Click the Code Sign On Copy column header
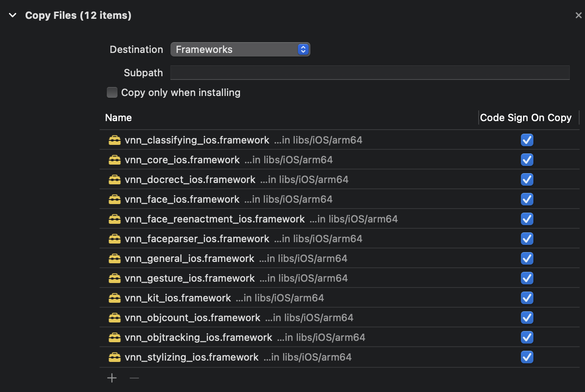This screenshot has width=585, height=392. (x=526, y=118)
